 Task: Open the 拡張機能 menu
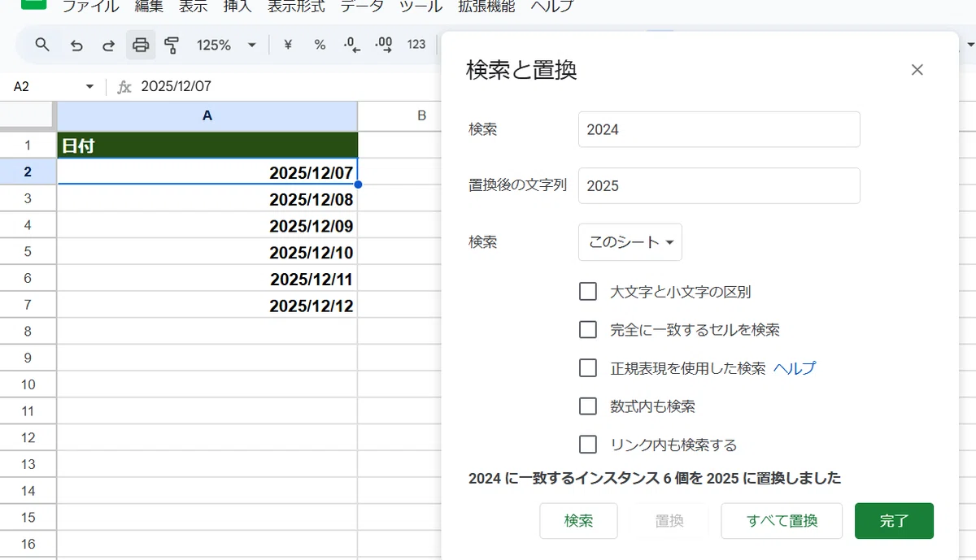[x=485, y=7]
